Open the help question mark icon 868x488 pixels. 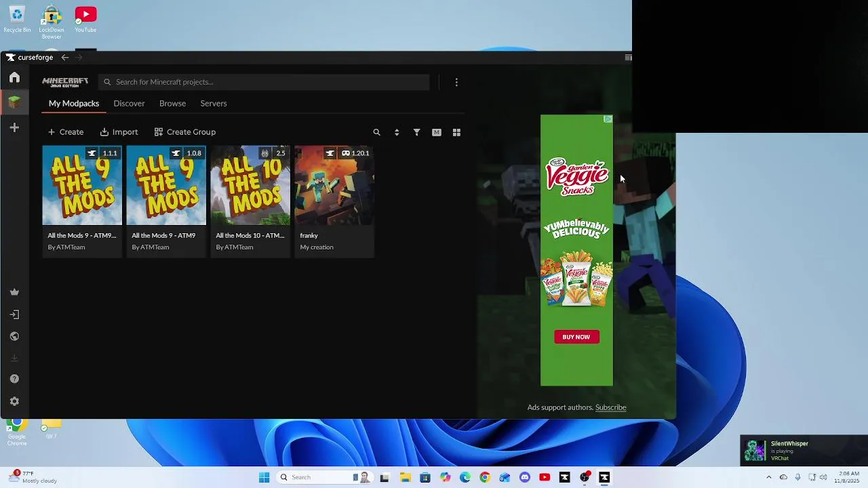14,379
